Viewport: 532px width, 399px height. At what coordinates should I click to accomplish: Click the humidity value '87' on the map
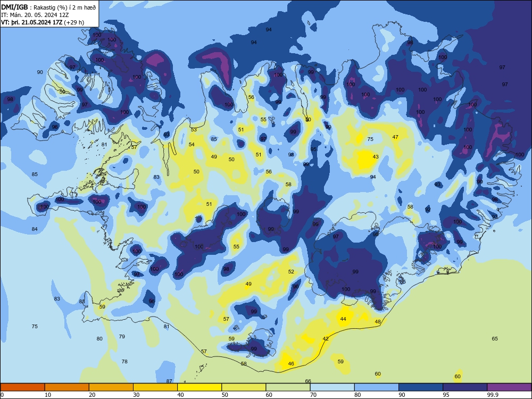pos(169,381)
